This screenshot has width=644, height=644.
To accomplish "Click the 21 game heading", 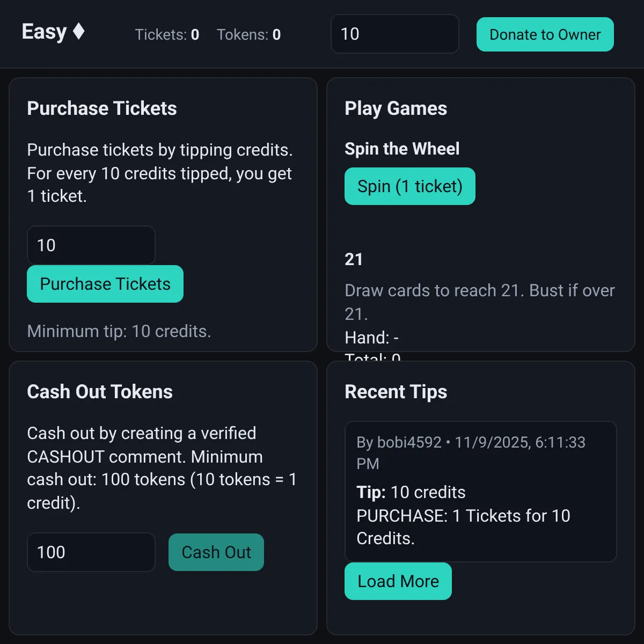I will (354, 259).
